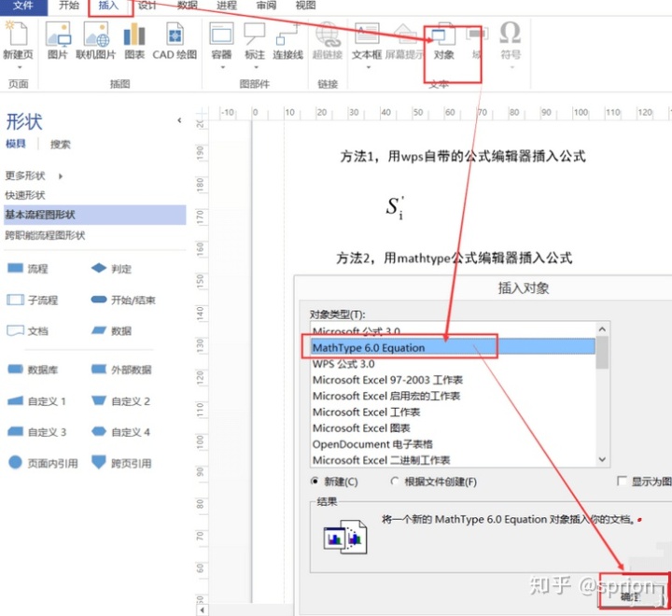The image size is (672, 616).
Task: Switch to the Insert (插入) tab
Action: pos(108,6)
